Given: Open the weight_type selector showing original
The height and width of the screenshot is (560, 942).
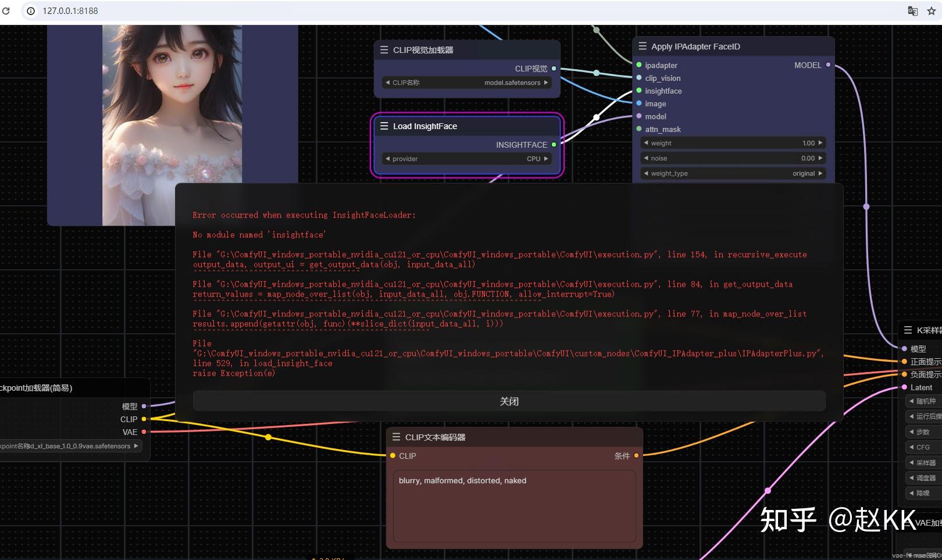Looking at the screenshot, I should (x=733, y=173).
